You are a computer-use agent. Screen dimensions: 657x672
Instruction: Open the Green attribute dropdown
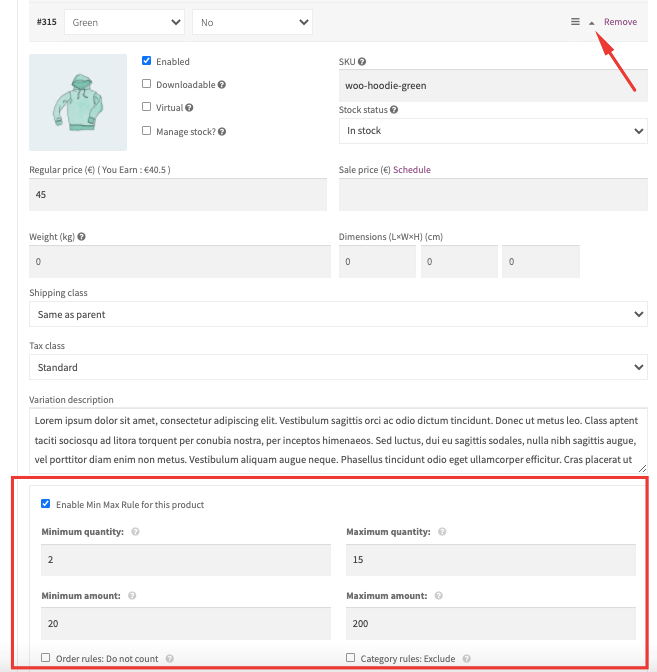coord(124,22)
